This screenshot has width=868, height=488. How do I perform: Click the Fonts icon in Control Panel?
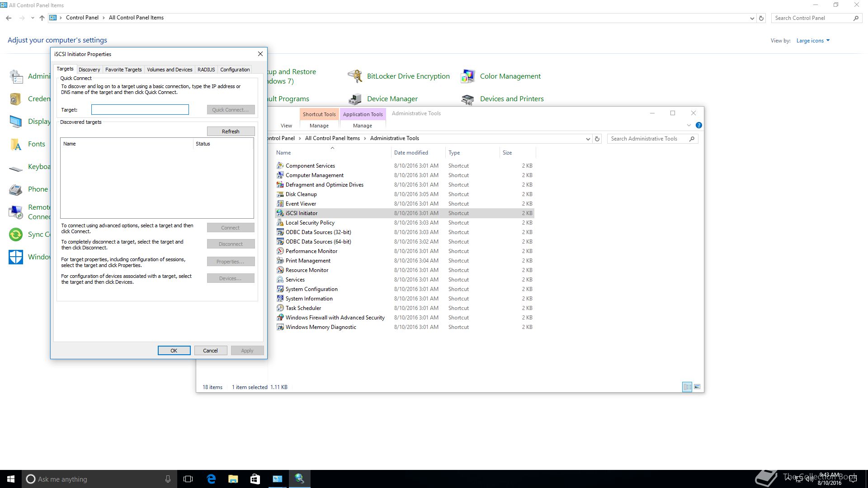point(16,144)
